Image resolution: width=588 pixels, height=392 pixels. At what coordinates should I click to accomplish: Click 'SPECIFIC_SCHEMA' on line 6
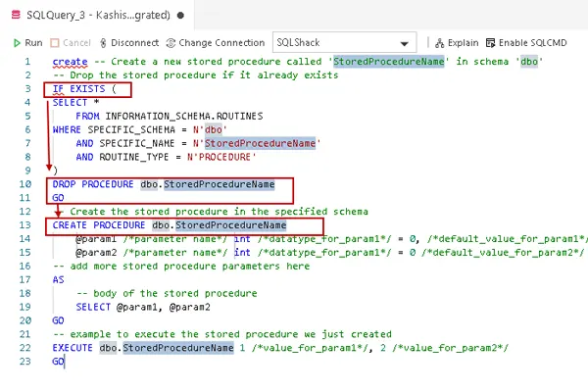(x=131, y=129)
